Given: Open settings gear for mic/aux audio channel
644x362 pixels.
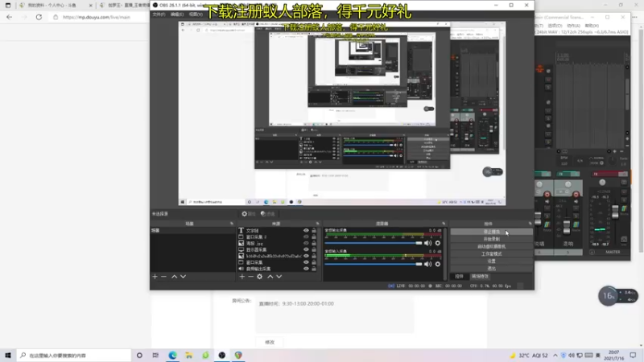Looking at the screenshot, I should pyautogui.click(x=438, y=264).
